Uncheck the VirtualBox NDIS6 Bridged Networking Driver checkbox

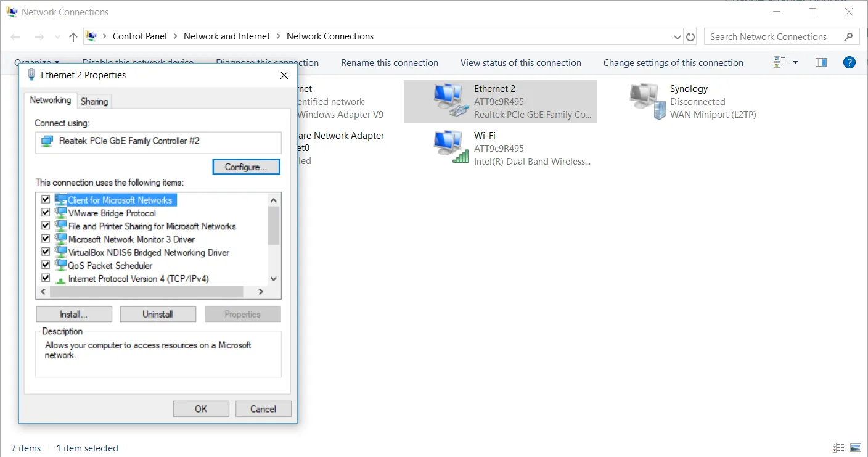[x=46, y=252]
